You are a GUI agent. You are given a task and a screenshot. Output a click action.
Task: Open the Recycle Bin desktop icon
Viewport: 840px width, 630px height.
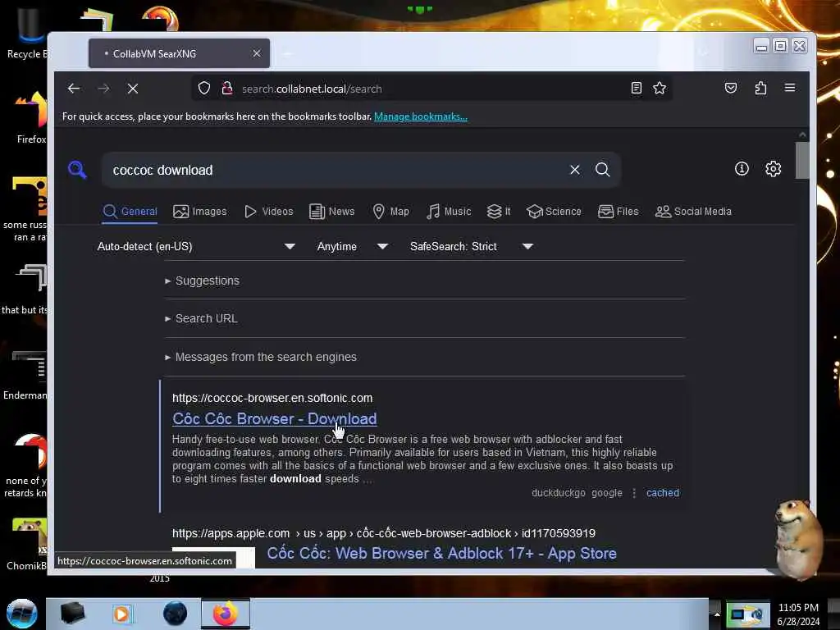tap(25, 32)
